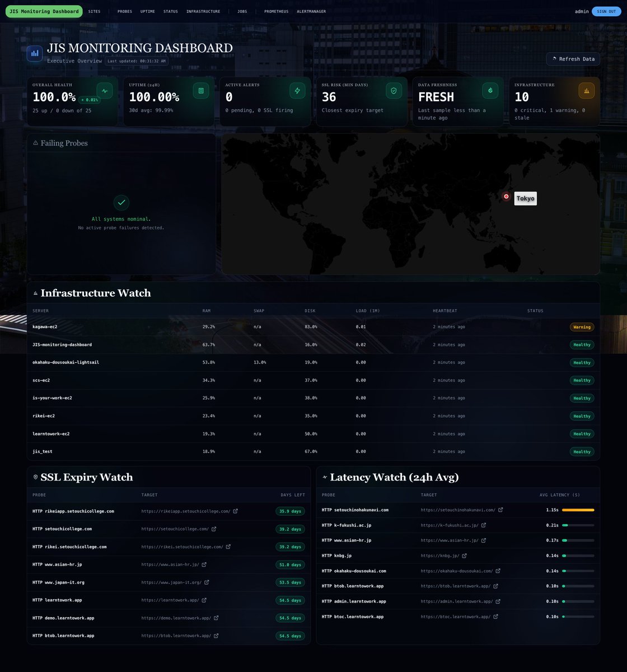Click the document icon in Uptime (24h) card
Image resolution: width=627 pixels, height=672 pixels.
(201, 91)
